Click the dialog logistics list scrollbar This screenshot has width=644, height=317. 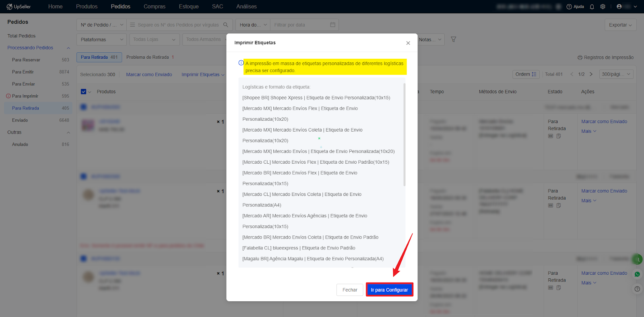point(404,135)
